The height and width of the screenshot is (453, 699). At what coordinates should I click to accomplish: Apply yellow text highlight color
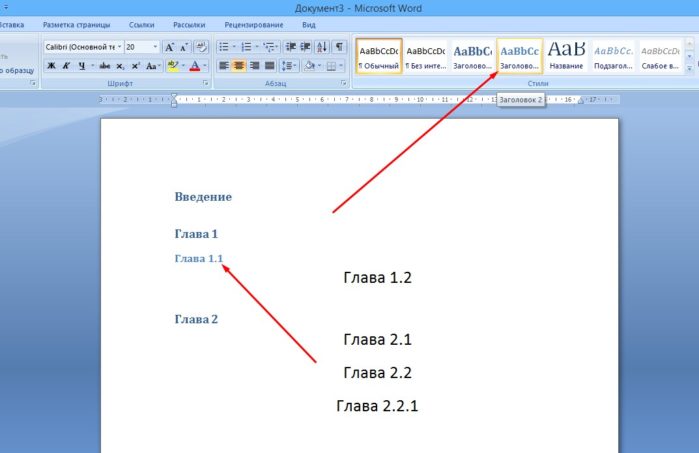[x=173, y=66]
